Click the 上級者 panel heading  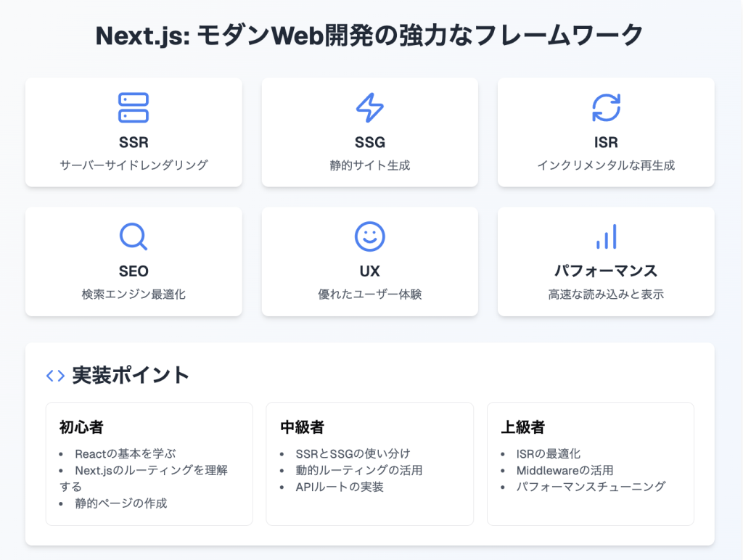tap(522, 427)
